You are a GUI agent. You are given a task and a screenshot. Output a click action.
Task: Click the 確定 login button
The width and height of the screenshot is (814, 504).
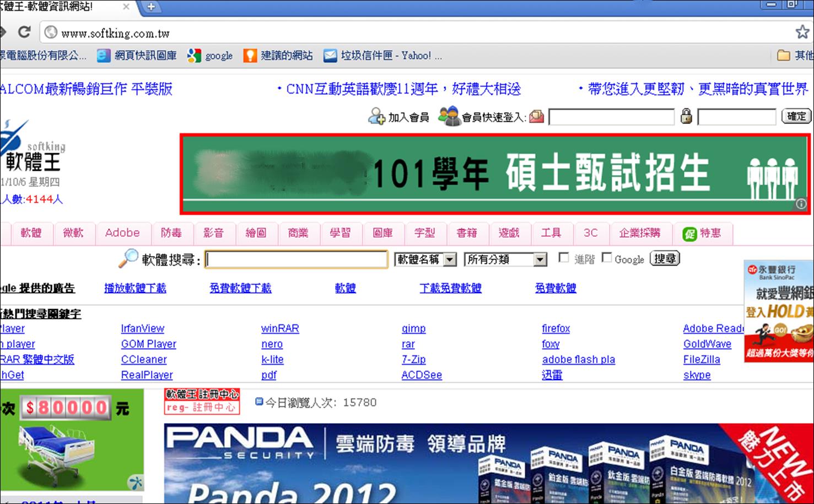(796, 116)
